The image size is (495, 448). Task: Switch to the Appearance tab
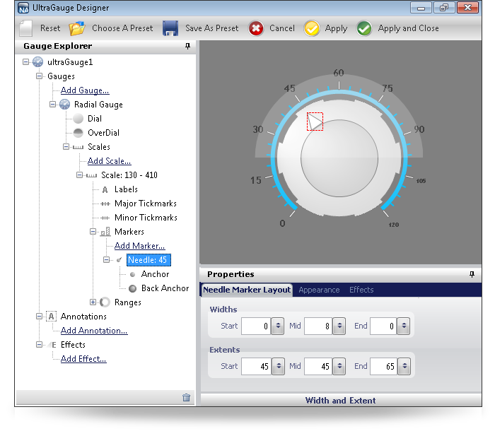[319, 290]
